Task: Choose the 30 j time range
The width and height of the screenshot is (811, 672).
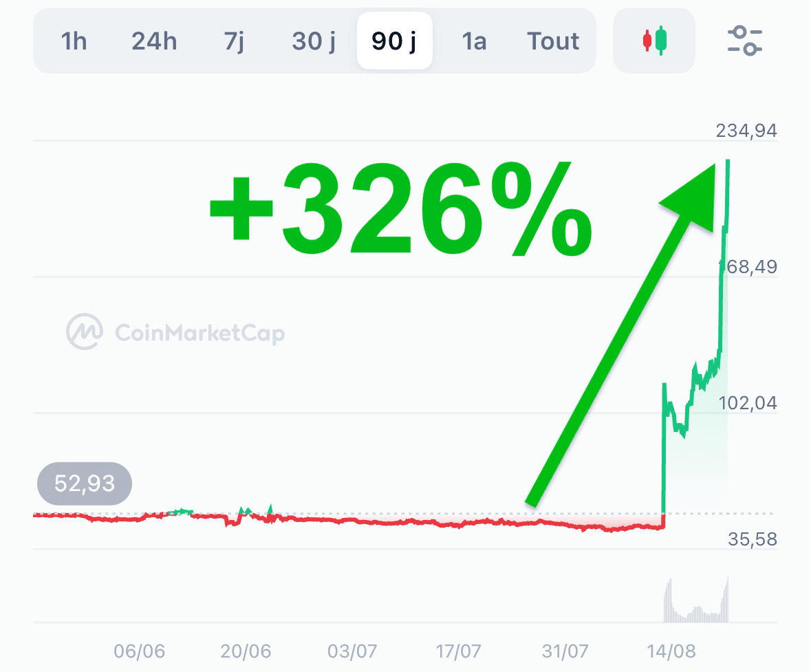Action: point(314,41)
